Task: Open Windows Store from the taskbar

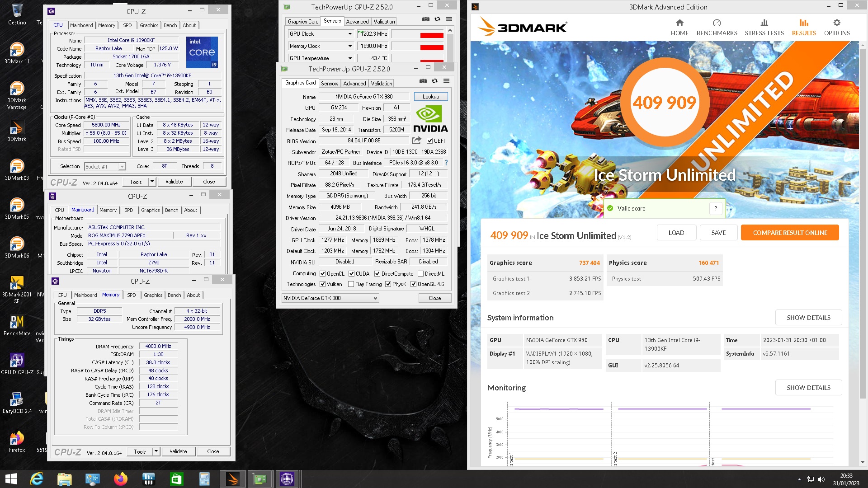Action: (x=176, y=479)
